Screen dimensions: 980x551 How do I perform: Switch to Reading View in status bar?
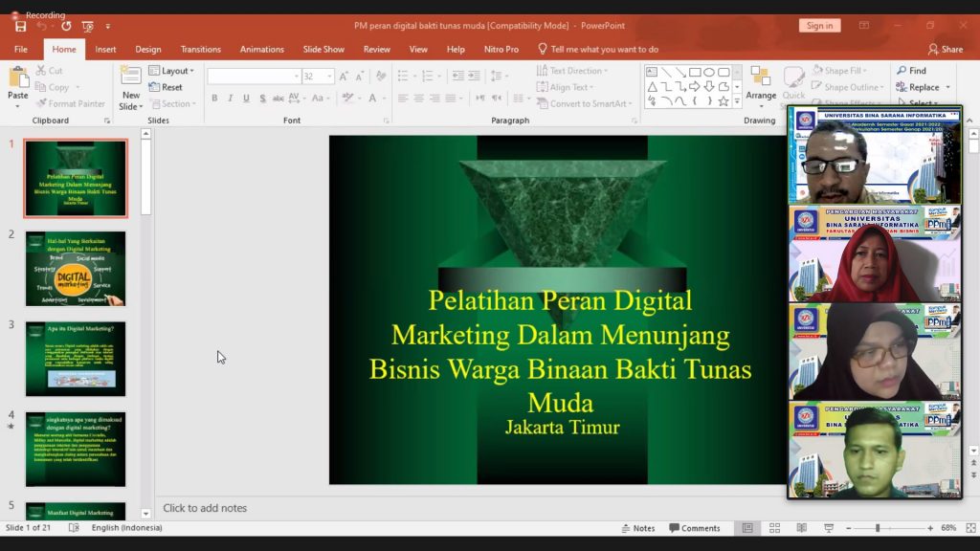coord(802,528)
